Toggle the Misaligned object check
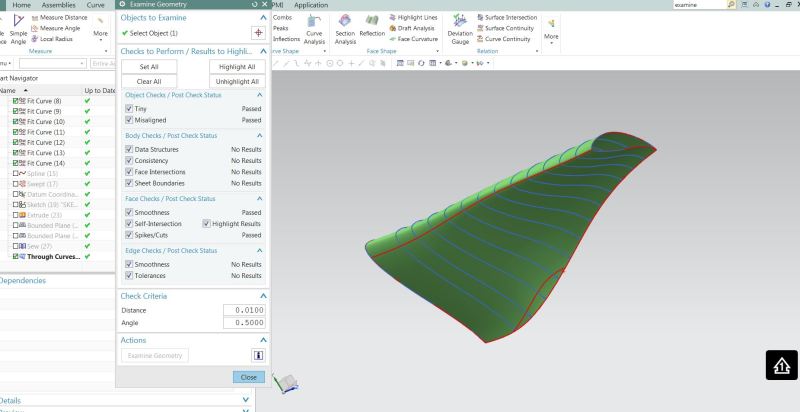800x412 pixels. [129, 120]
